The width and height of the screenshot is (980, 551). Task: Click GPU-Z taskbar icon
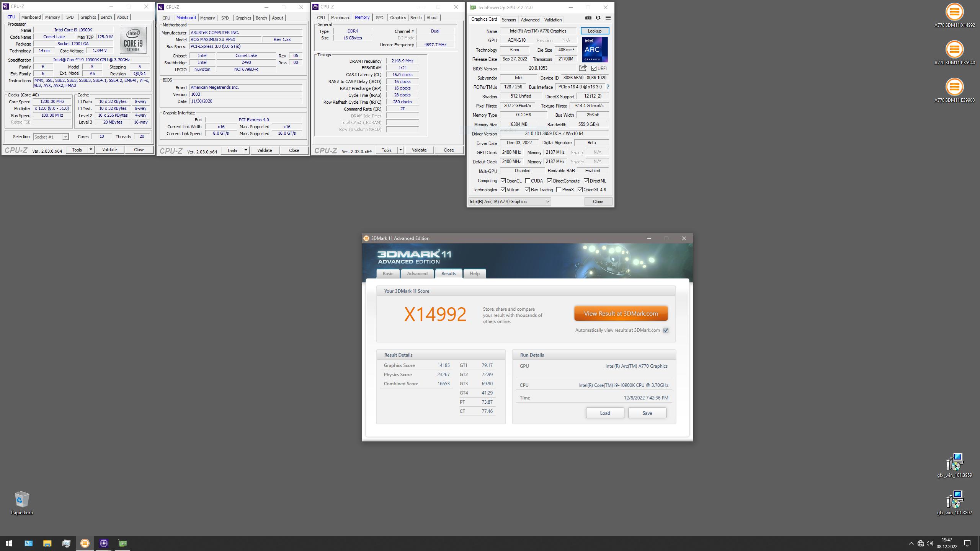(122, 543)
